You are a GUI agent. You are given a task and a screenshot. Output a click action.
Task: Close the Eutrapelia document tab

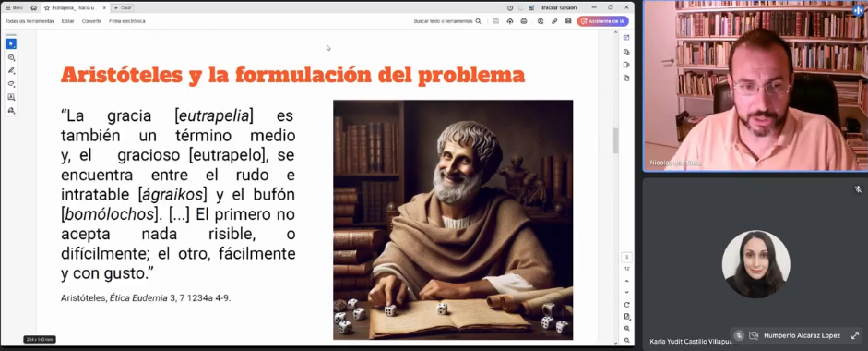(x=104, y=7)
